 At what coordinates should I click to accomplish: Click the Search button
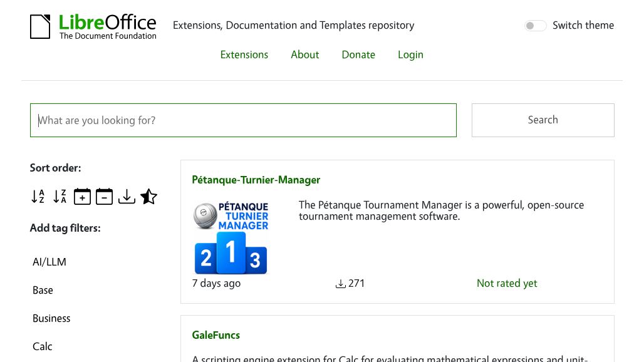click(543, 120)
